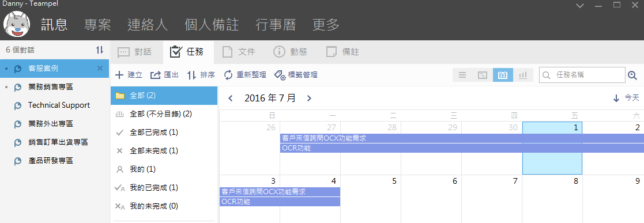
Task: Refresh list with 重新整理
Action: tap(245, 75)
